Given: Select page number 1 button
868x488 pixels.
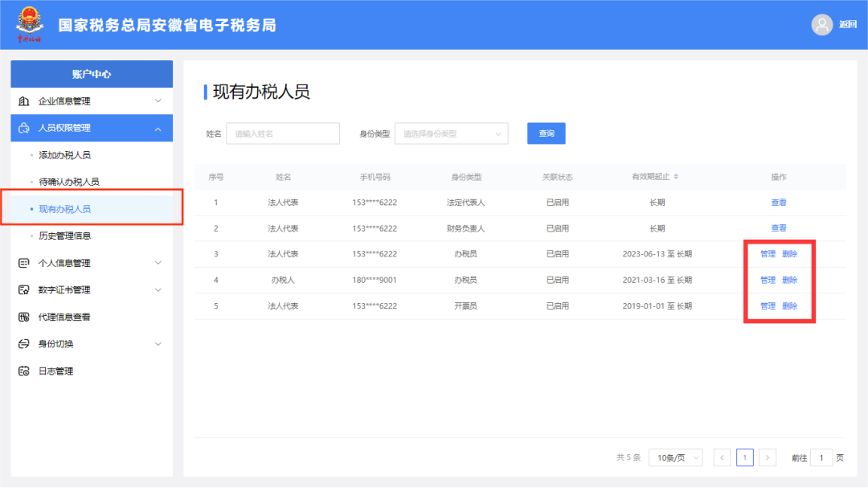Looking at the screenshot, I should pos(744,457).
